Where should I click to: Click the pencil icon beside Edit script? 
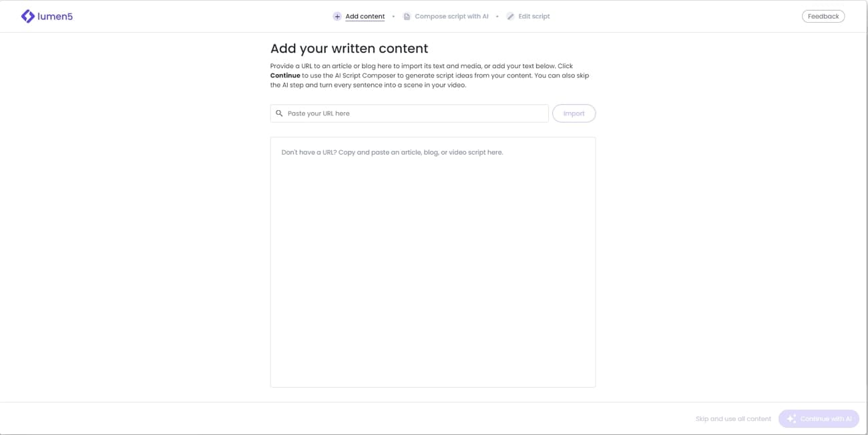tap(510, 17)
